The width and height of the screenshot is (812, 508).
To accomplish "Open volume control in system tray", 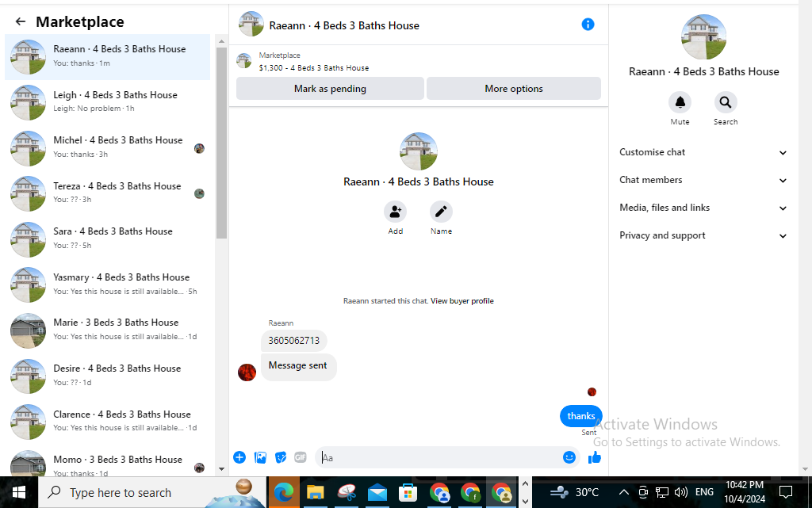I will pyautogui.click(x=681, y=492).
